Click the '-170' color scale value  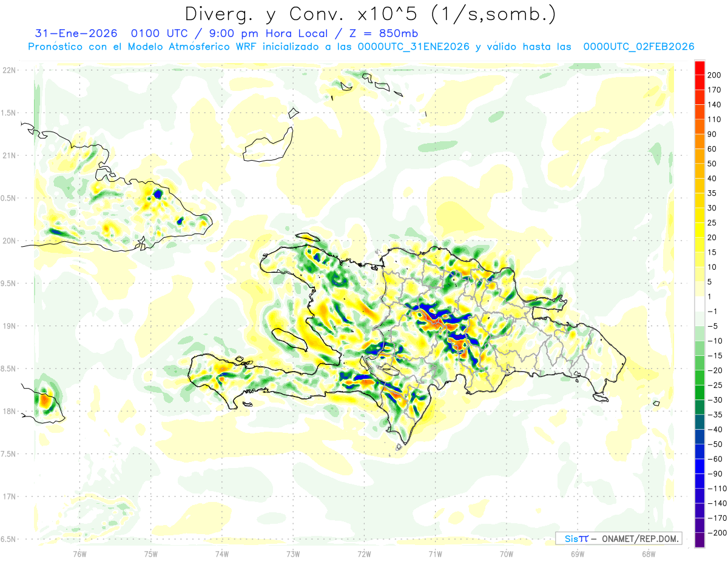point(718,518)
